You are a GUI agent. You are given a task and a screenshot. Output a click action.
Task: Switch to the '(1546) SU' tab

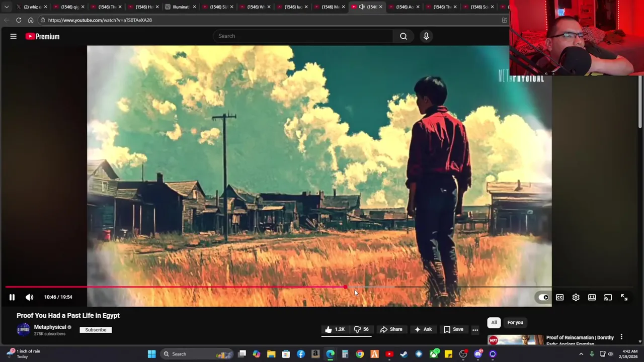coord(217,7)
